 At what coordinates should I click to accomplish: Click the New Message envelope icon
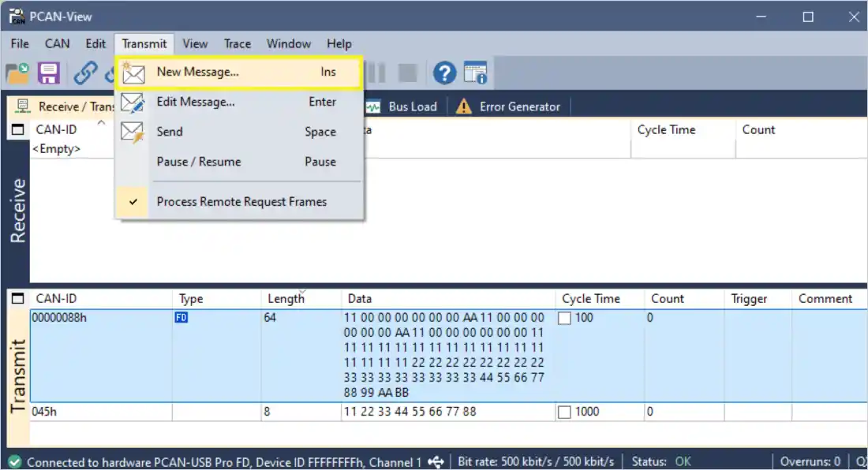[x=133, y=73]
